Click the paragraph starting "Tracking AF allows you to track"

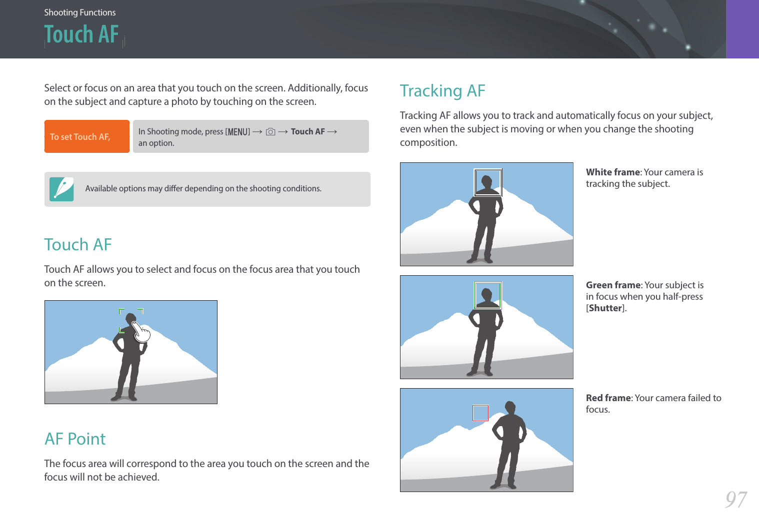tap(556, 129)
